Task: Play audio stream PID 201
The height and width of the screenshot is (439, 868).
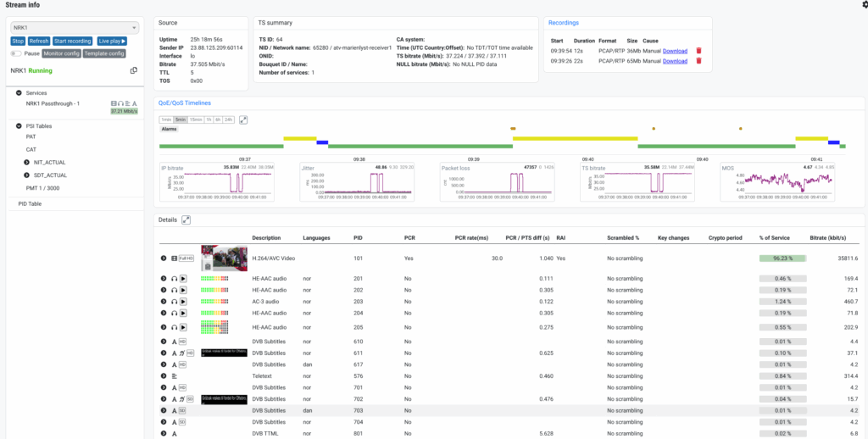Action: [184, 278]
